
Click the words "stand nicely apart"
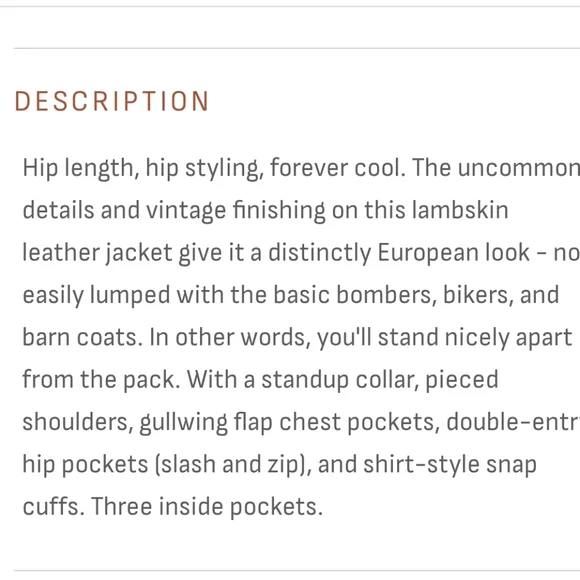pyautogui.click(x=475, y=337)
